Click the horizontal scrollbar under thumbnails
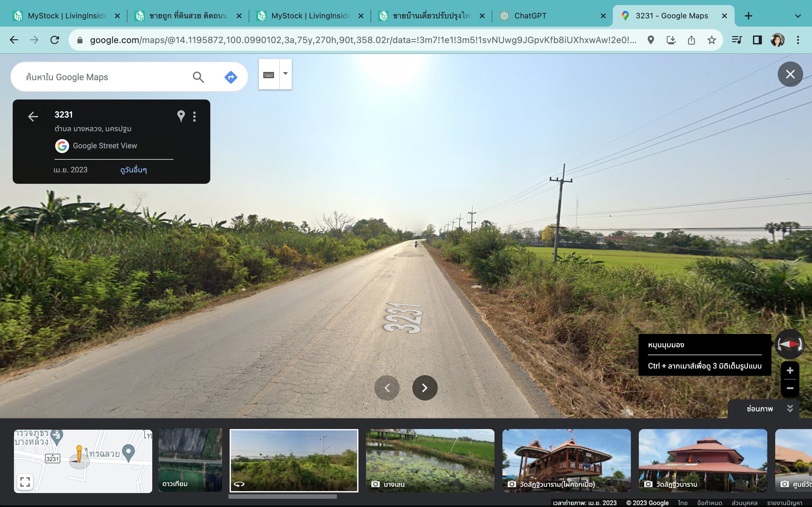 (283, 497)
